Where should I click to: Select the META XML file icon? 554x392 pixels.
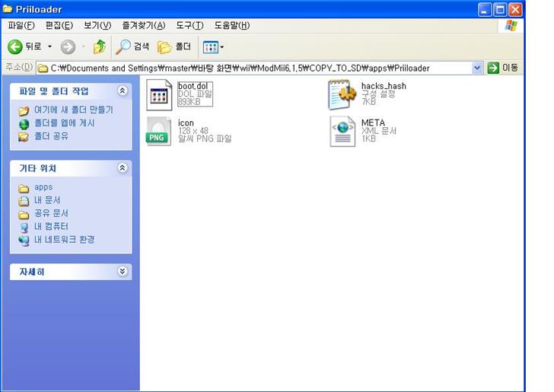[342, 132]
